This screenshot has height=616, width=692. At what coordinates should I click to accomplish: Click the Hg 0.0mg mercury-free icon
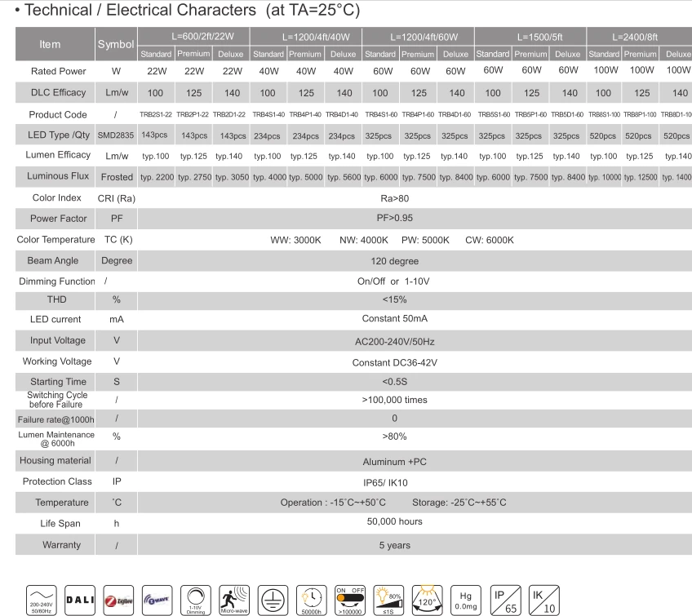466,600
